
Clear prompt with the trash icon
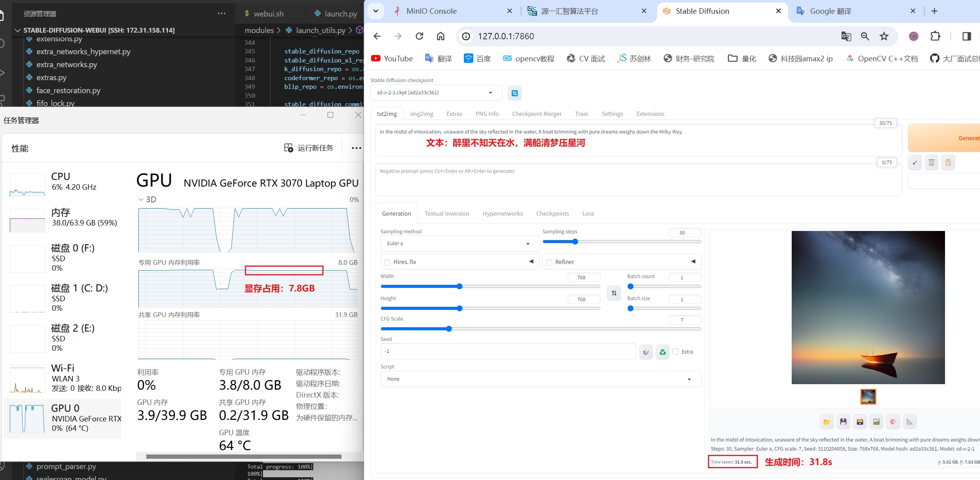pos(932,162)
